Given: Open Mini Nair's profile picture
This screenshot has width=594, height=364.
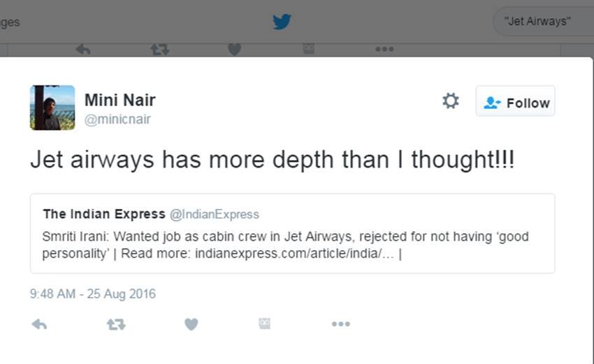Looking at the screenshot, I should [x=52, y=108].
